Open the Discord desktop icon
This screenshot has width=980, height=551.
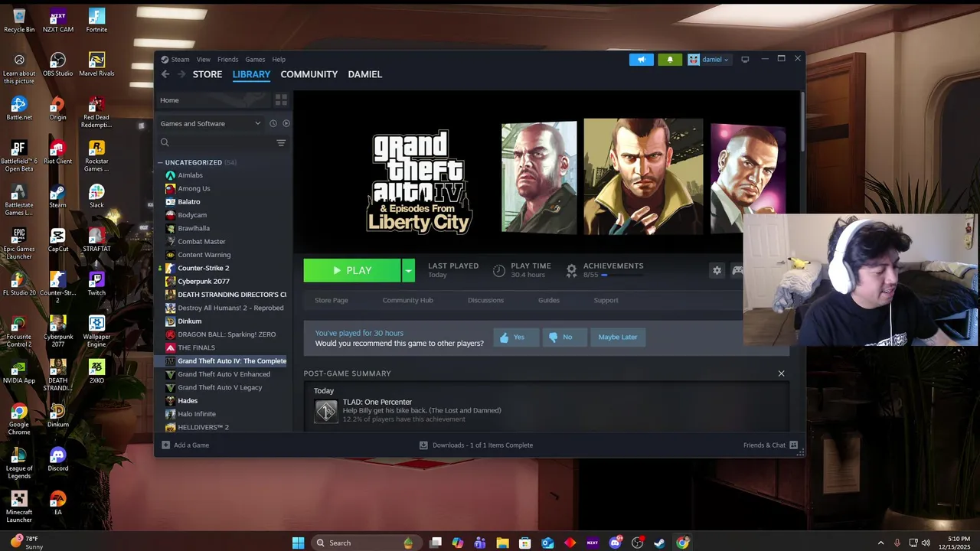[57, 460]
